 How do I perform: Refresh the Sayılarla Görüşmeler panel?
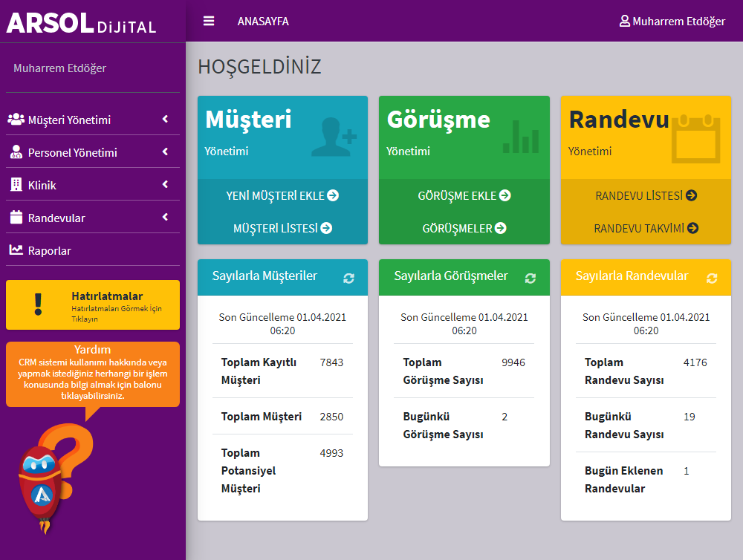point(530,278)
